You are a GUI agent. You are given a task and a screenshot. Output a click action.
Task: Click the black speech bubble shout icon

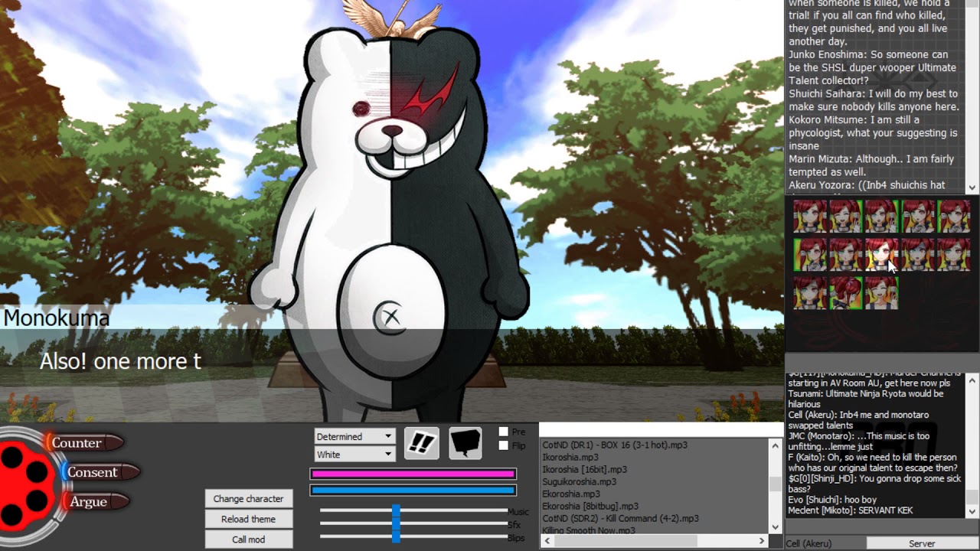465,444
